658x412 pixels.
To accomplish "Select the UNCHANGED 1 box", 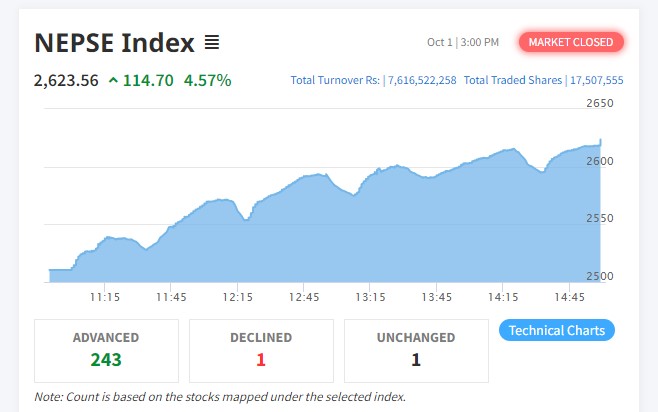I will coord(416,351).
